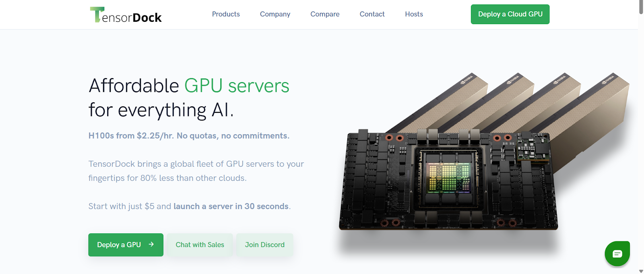Click the TensorDock logo

point(126,15)
